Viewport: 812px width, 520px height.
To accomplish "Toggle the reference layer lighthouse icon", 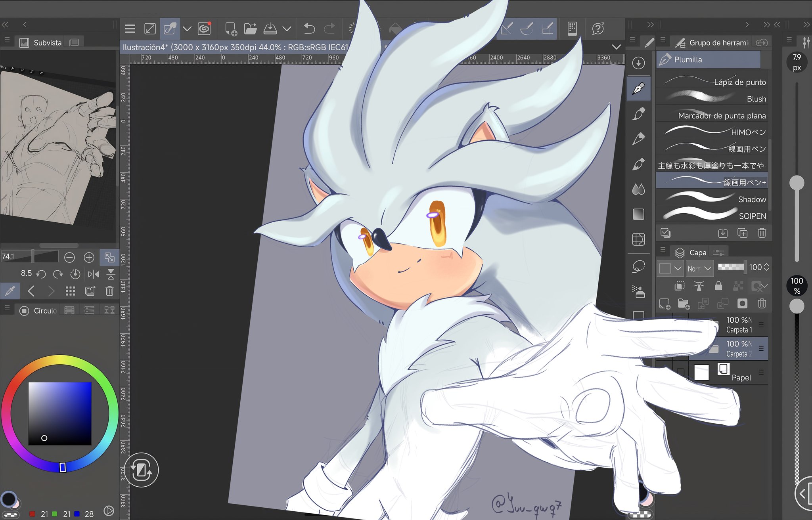I will (x=699, y=286).
